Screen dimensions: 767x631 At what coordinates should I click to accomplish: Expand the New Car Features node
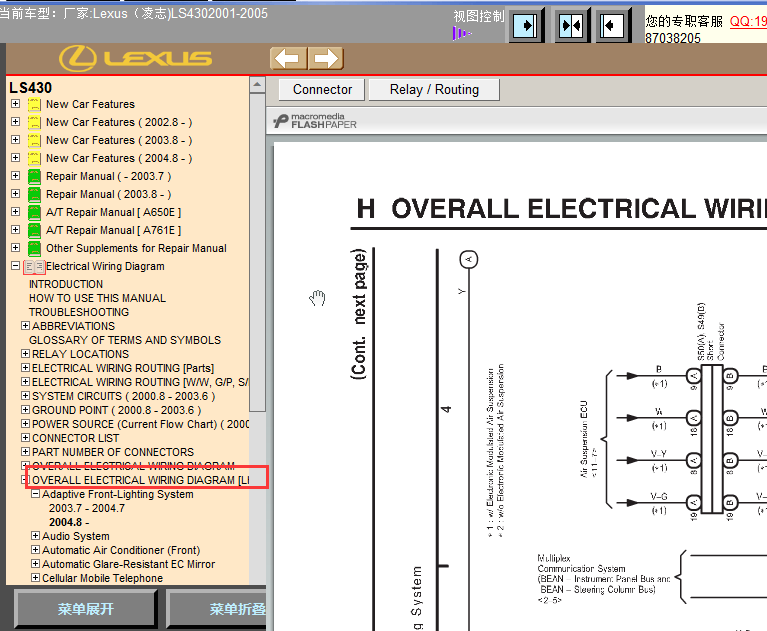16,104
